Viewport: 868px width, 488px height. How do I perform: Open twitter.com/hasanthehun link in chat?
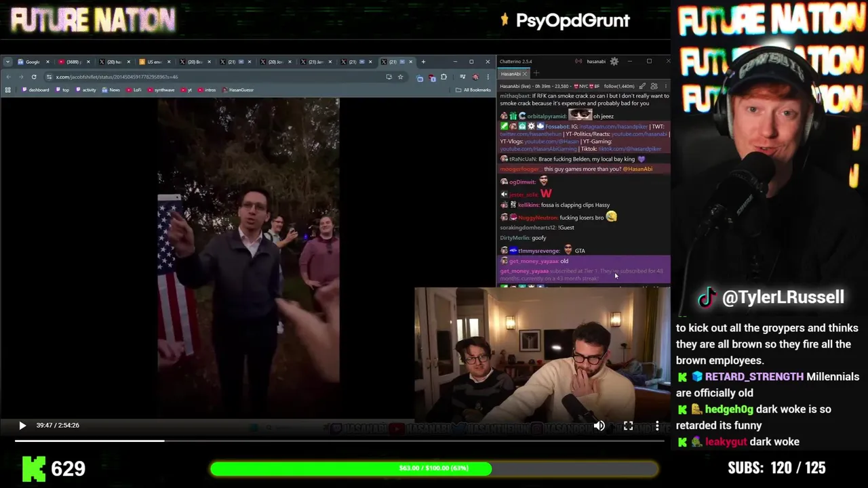tap(530, 134)
